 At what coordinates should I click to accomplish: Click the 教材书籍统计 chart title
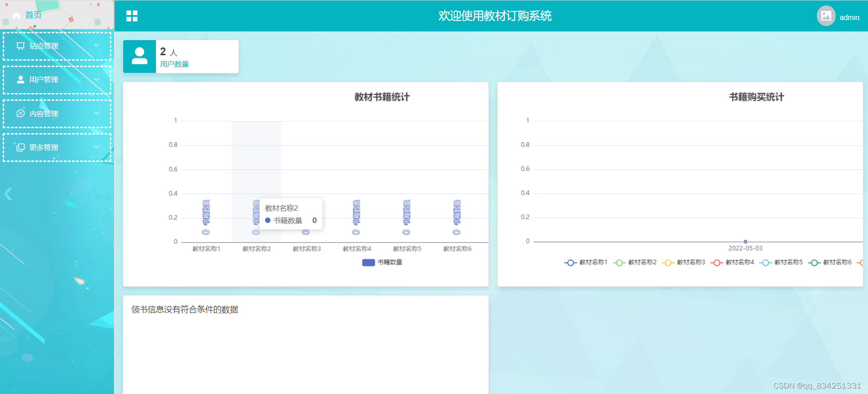coord(382,97)
